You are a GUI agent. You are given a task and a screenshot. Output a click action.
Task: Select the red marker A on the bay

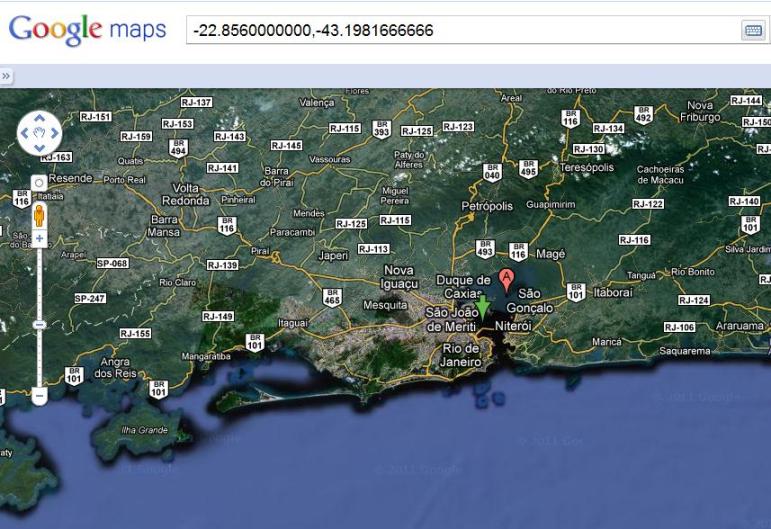coord(506,280)
